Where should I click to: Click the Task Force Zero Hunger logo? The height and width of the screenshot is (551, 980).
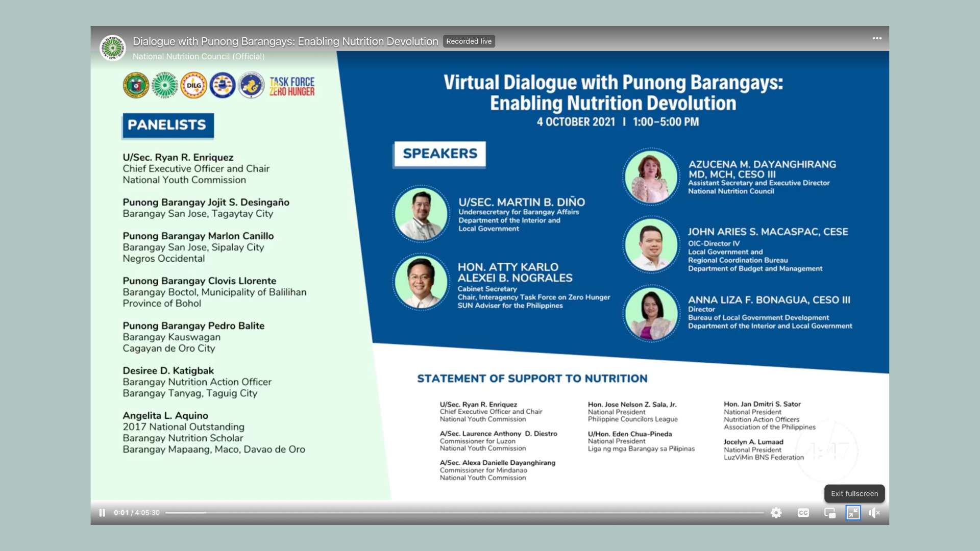(291, 86)
